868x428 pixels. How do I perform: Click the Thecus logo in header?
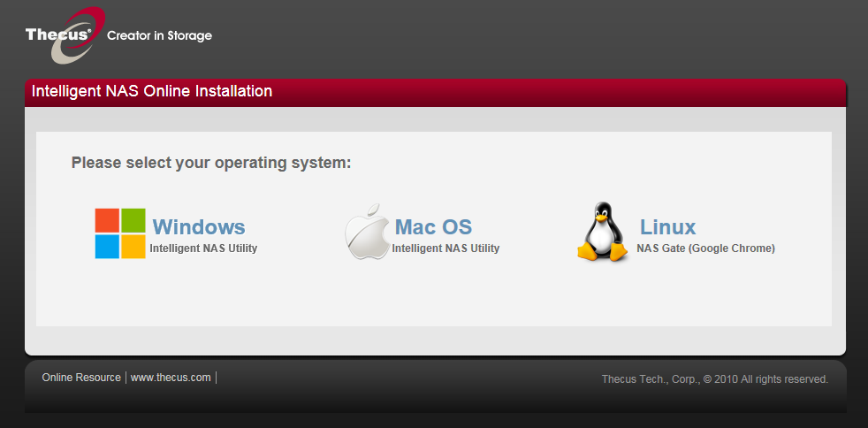click(65, 34)
